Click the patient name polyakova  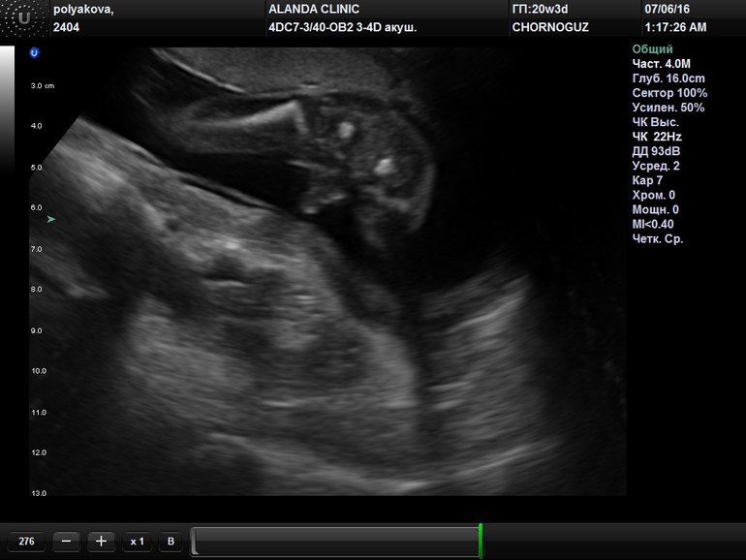pos(82,9)
